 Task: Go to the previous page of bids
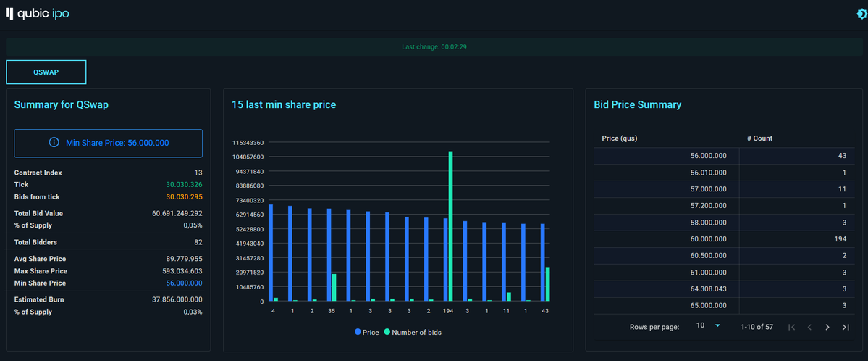click(x=809, y=327)
